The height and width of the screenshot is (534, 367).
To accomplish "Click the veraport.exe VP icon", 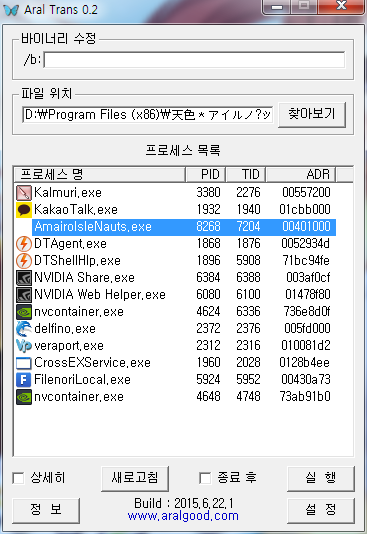I will (23, 346).
